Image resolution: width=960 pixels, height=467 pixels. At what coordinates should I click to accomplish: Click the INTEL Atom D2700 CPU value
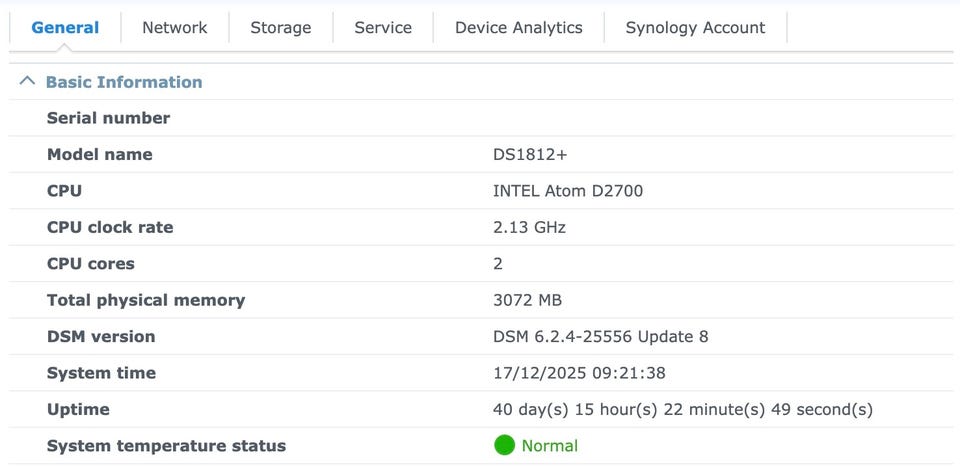(568, 191)
